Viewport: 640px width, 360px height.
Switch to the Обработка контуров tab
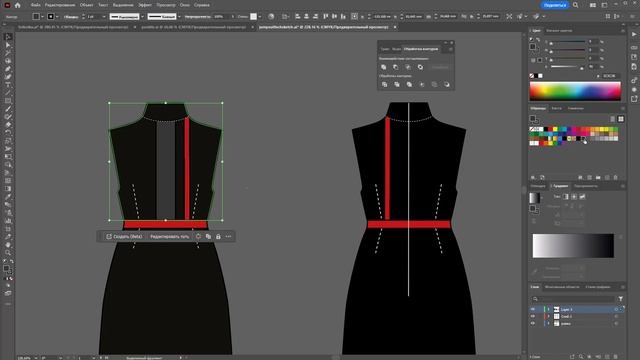(x=421, y=49)
